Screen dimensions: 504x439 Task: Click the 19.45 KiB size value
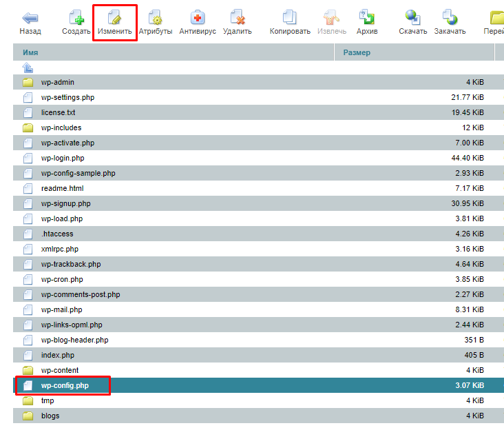click(x=468, y=112)
